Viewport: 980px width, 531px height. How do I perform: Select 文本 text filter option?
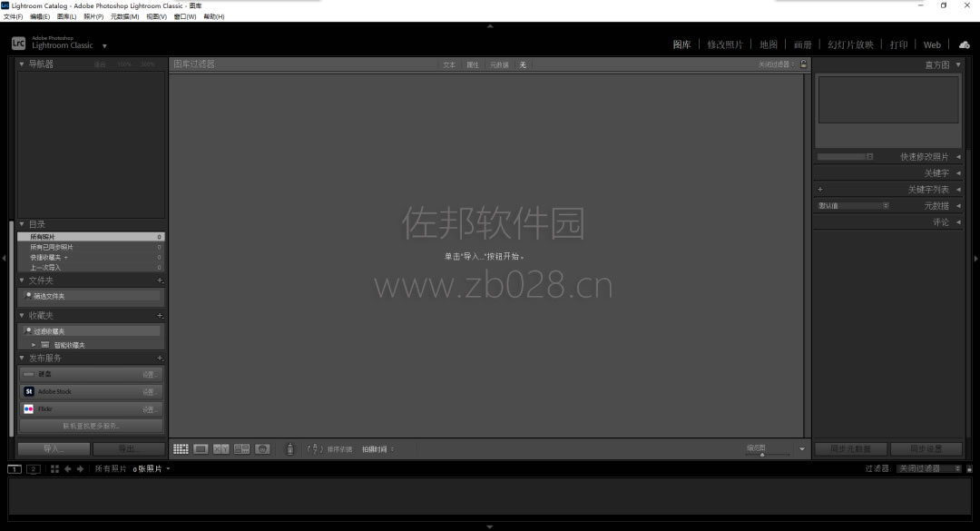click(449, 65)
